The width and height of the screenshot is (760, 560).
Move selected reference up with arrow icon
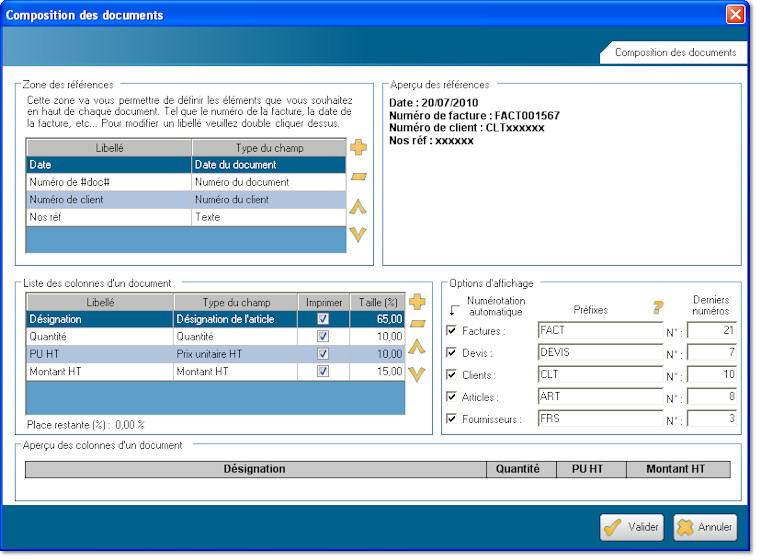click(358, 207)
